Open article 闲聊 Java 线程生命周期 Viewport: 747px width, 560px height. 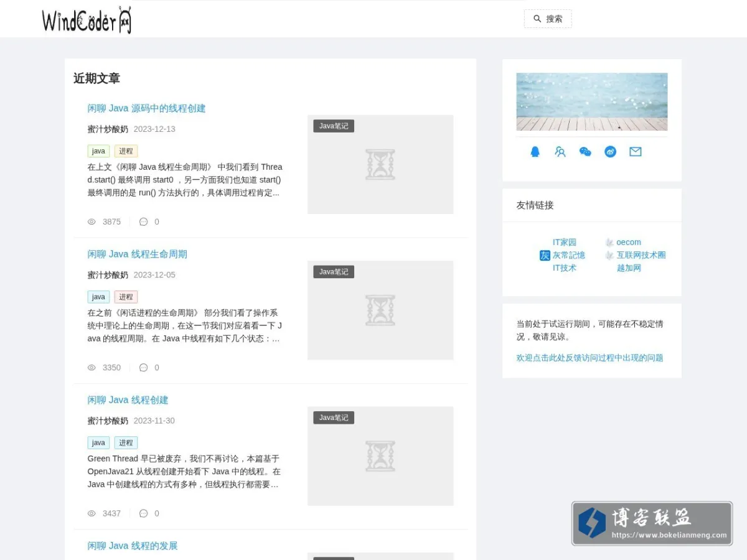click(137, 254)
